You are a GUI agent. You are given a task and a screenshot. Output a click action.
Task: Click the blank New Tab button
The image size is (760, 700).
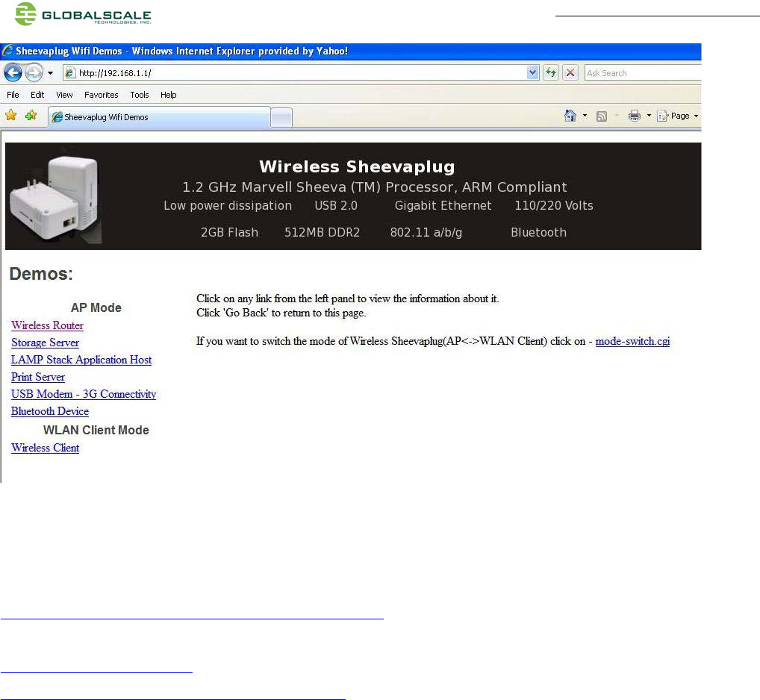tap(281, 118)
